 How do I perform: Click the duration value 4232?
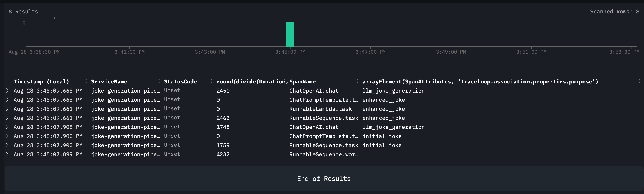click(x=223, y=154)
